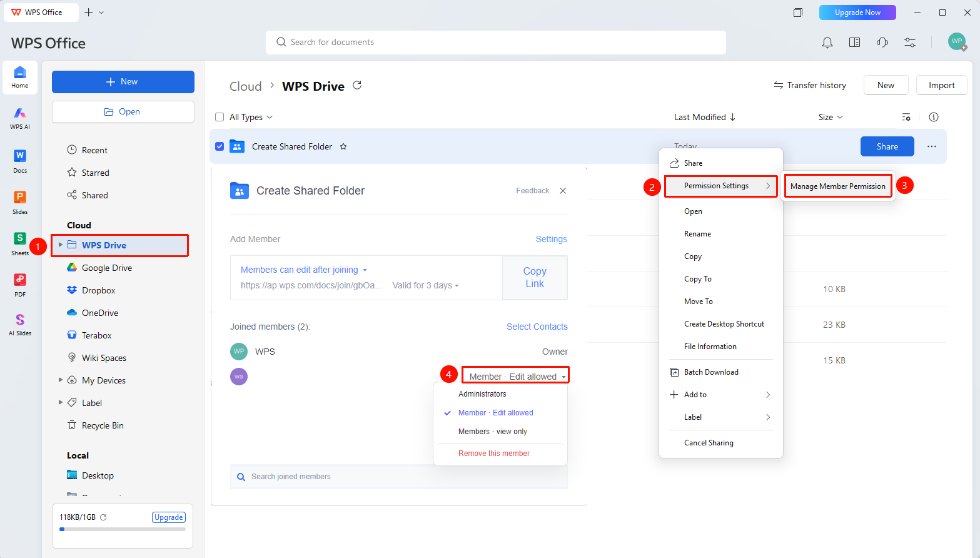Refresh the WPS Drive folder listing

357,85
